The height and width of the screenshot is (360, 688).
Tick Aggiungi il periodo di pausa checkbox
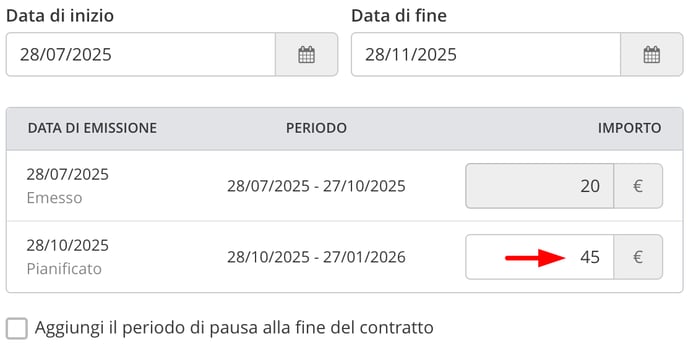tap(17, 328)
